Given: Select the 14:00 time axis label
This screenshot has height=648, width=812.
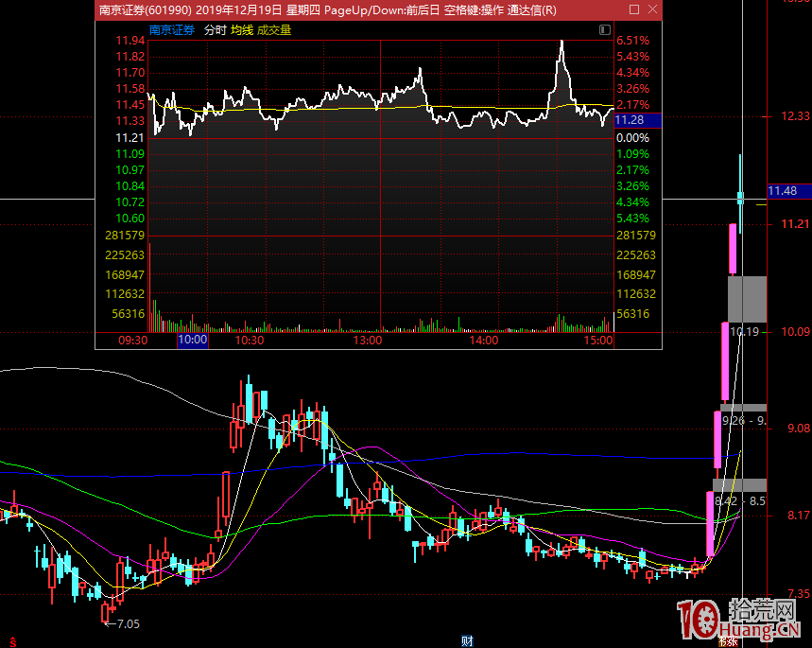Looking at the screenshot, I should [x=484, y=340].
